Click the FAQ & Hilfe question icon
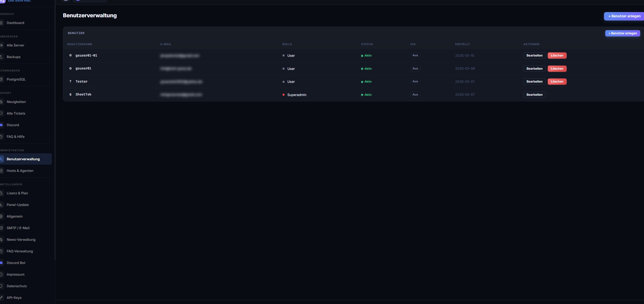Screen dimensions: 644x304 point(1,137)
